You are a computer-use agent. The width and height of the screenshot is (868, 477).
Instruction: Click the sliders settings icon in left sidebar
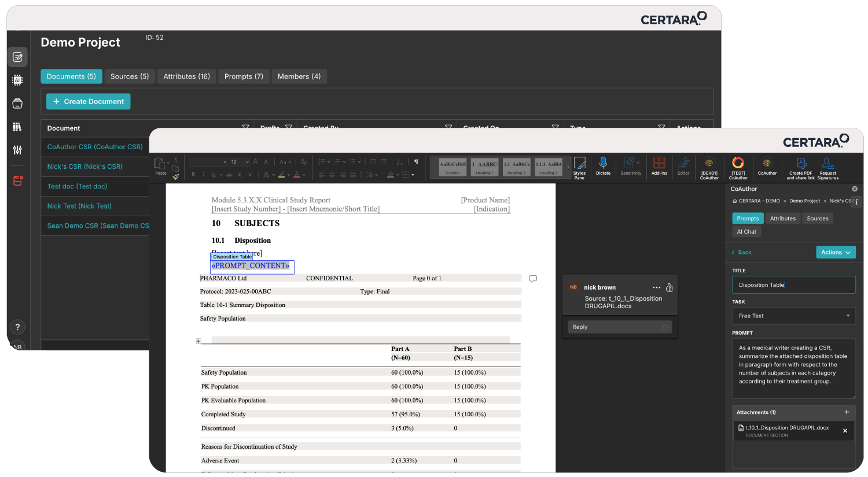click(x=17, y=150)
